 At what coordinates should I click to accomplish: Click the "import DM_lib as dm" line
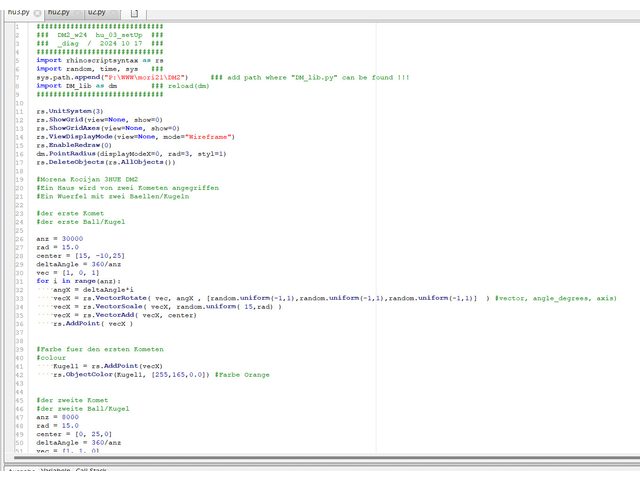pyautogui.click(x=76, y=86)
